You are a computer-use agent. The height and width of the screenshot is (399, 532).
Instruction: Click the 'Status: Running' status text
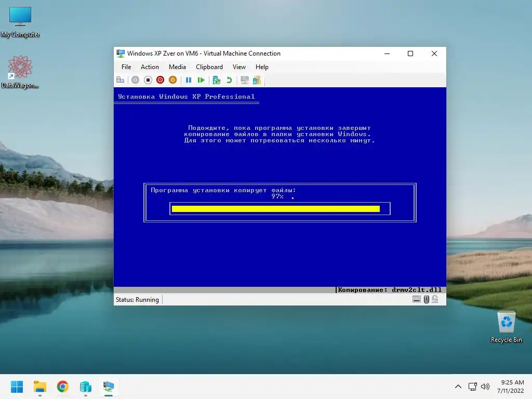[x=137, y=300]
